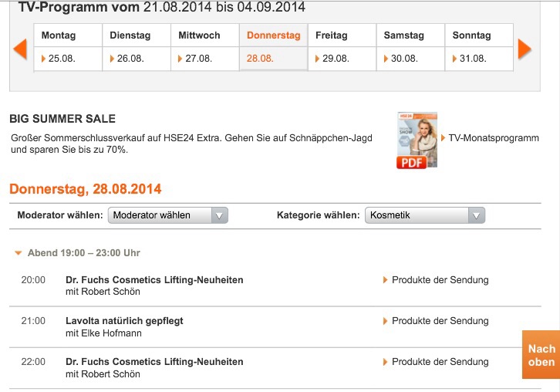Open the Mittwoch 27.08. tab
This screenshot has height=392, width=560.
click(204, 47)
